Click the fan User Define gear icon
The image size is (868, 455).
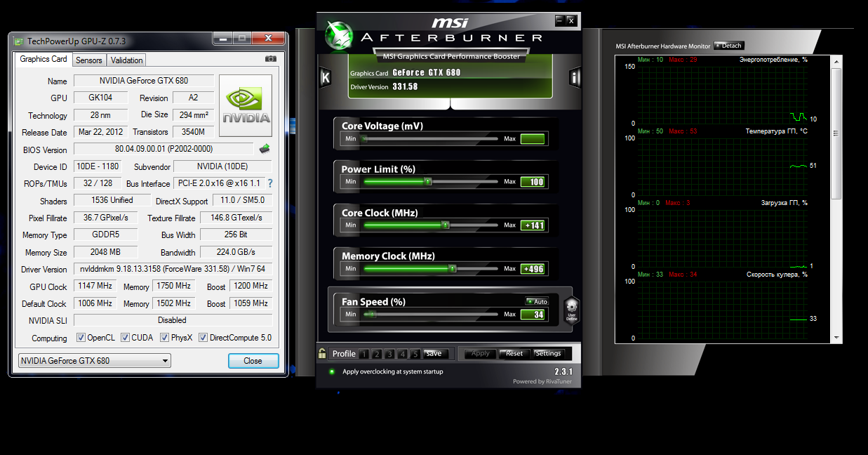(571, 309)
